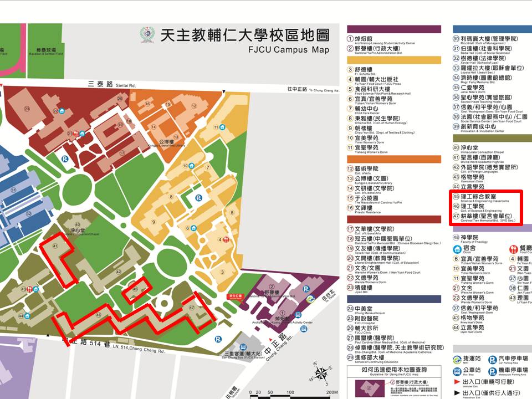Click the MRT icon in the legend
Image resolution: width=532 pixels, height=399 pixels.
[x=458, y=359]
